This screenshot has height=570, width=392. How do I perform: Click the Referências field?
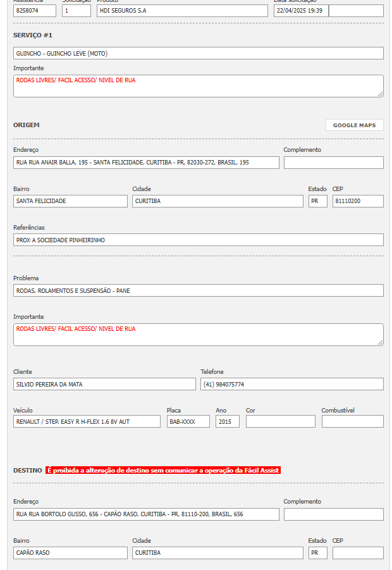(x=198, y=240)
